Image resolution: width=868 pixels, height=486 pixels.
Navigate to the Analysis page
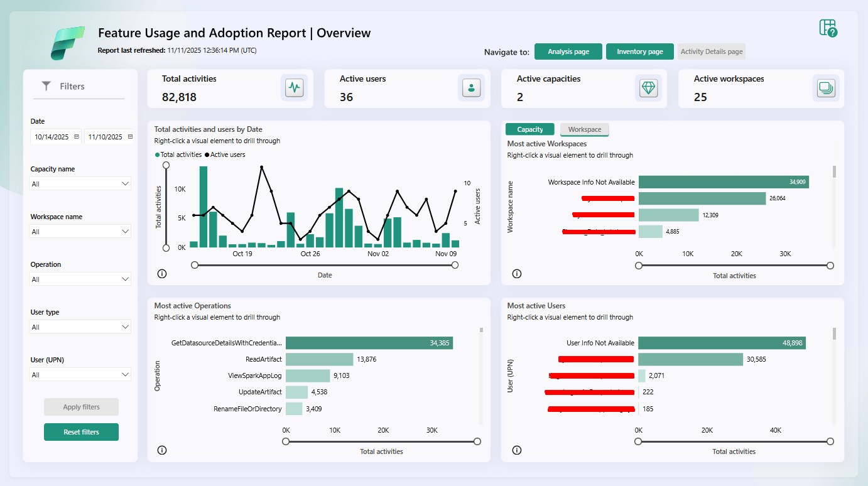(x=568, y=51)
